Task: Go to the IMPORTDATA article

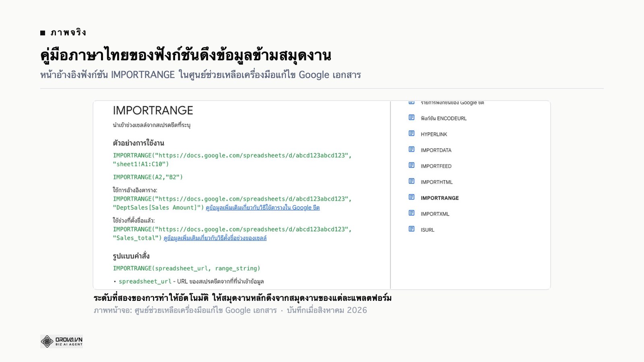Action: 436,150
